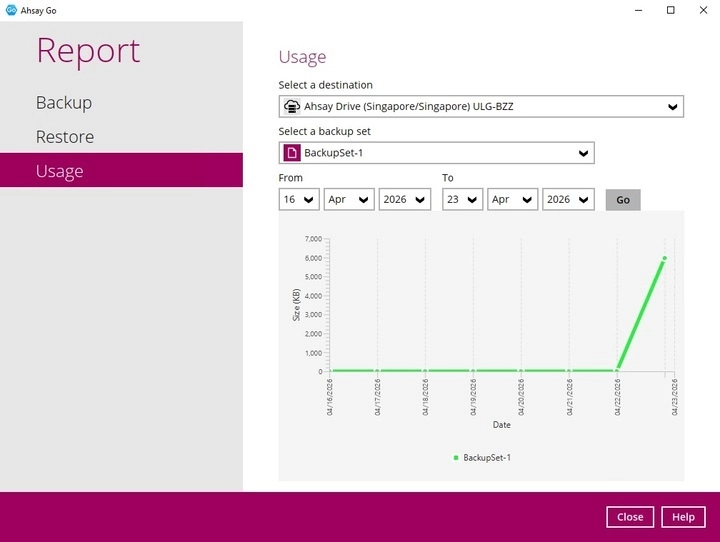Click the 'Select a destination' label

coord(326,85)
